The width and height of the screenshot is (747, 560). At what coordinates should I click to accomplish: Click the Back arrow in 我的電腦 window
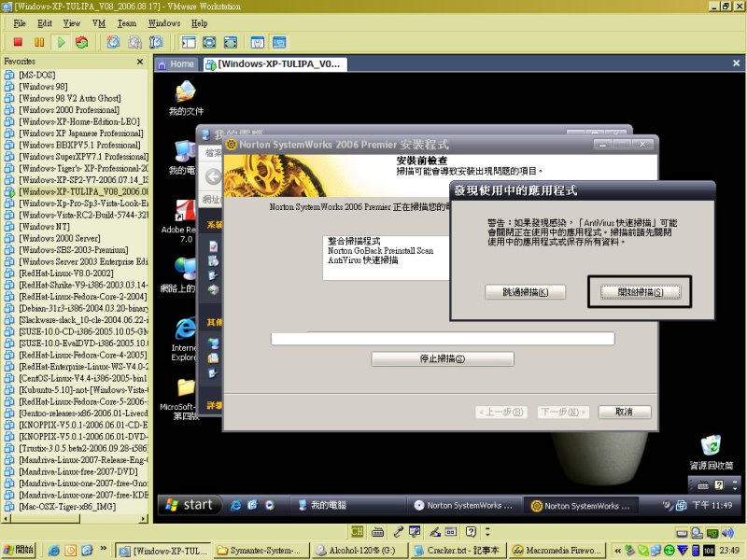213,176
